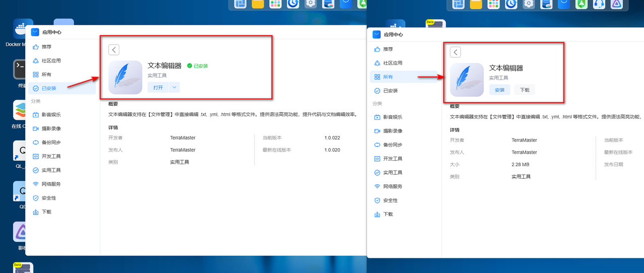Choose 实用工具 category in right sidebar

404,172
